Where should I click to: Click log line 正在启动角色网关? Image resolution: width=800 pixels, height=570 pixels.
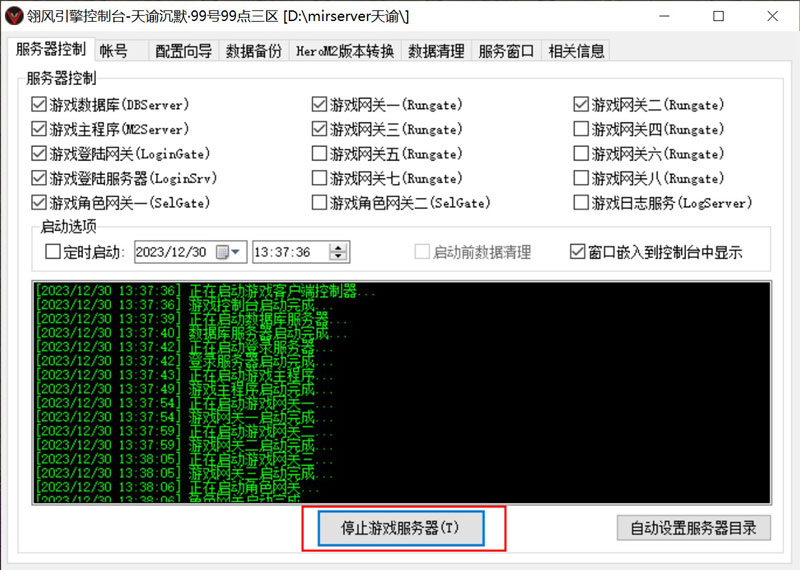(177, 487)
